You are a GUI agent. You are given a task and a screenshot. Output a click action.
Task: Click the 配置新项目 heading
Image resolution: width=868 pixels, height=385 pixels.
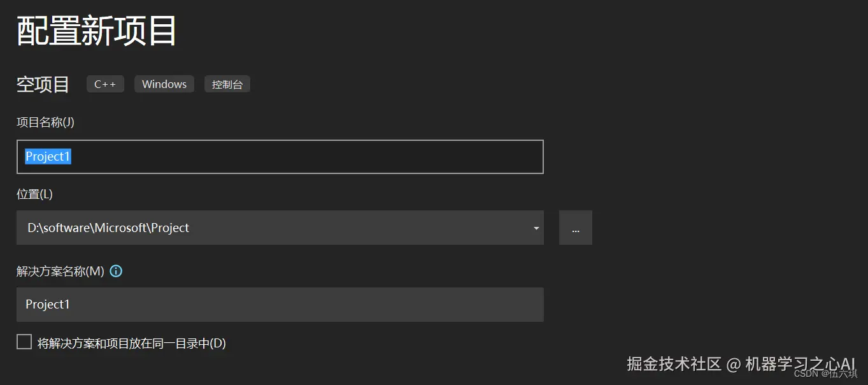(96, 31)
